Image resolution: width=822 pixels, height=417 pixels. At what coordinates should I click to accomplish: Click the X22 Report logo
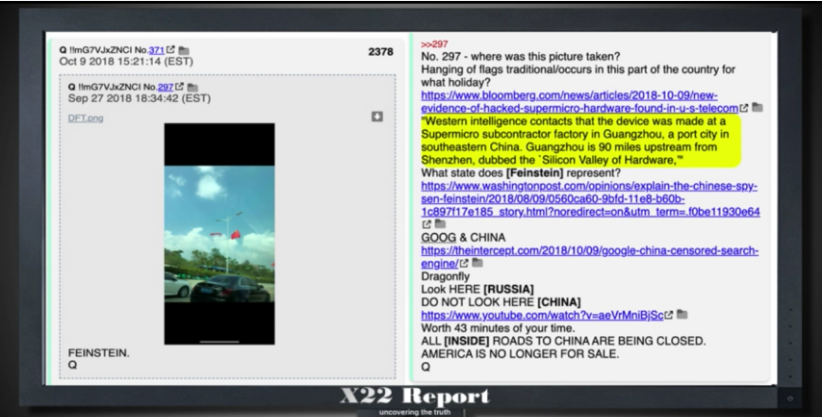(x=414, y=396)
